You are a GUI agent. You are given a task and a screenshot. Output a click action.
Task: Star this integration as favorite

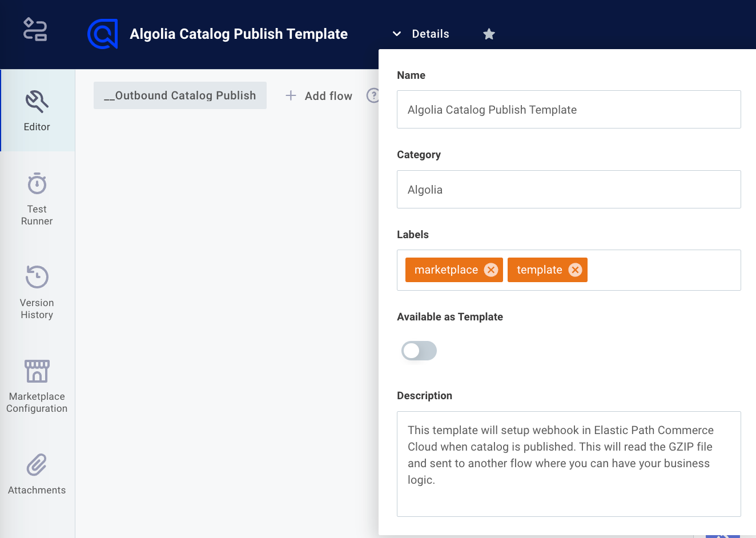click(x=489, y=34)
